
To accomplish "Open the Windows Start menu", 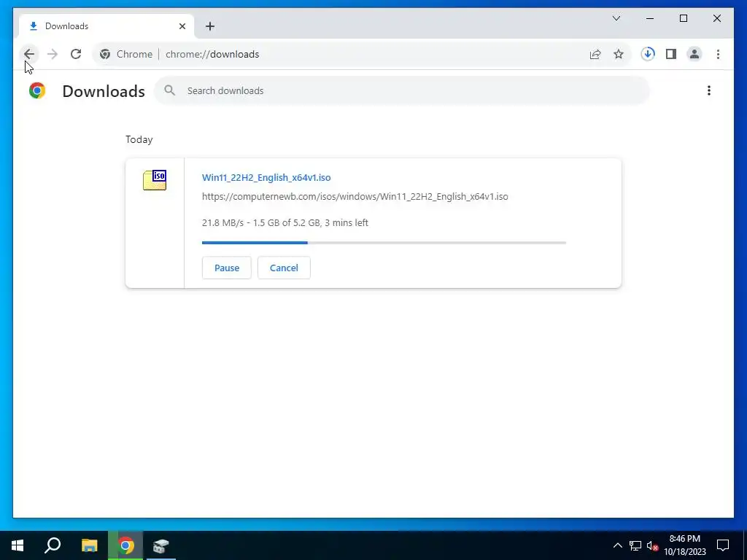I will (18, 545).
